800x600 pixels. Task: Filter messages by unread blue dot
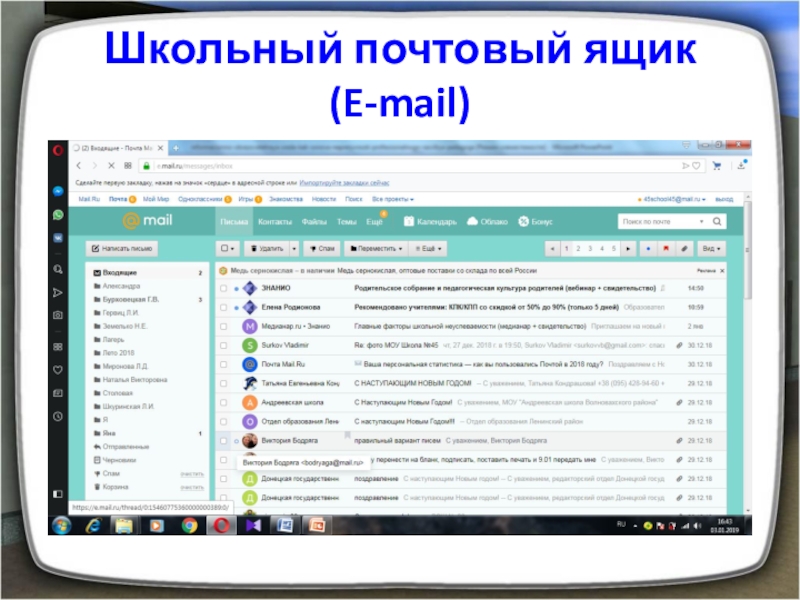click(x=648, y=248)
